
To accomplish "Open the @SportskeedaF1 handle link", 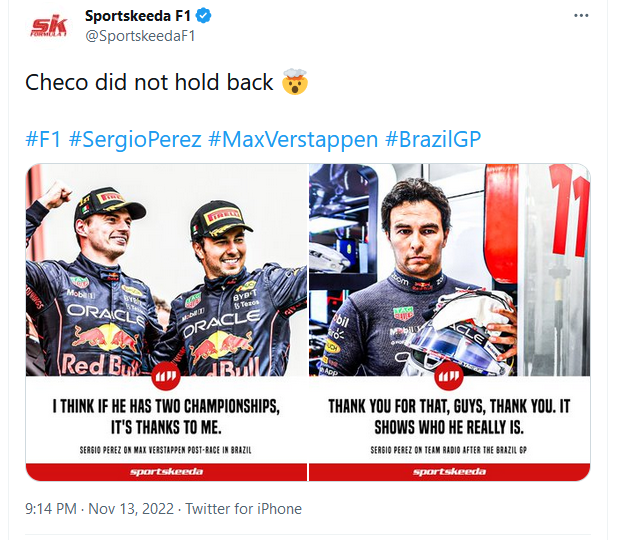I will pos(137,38).
